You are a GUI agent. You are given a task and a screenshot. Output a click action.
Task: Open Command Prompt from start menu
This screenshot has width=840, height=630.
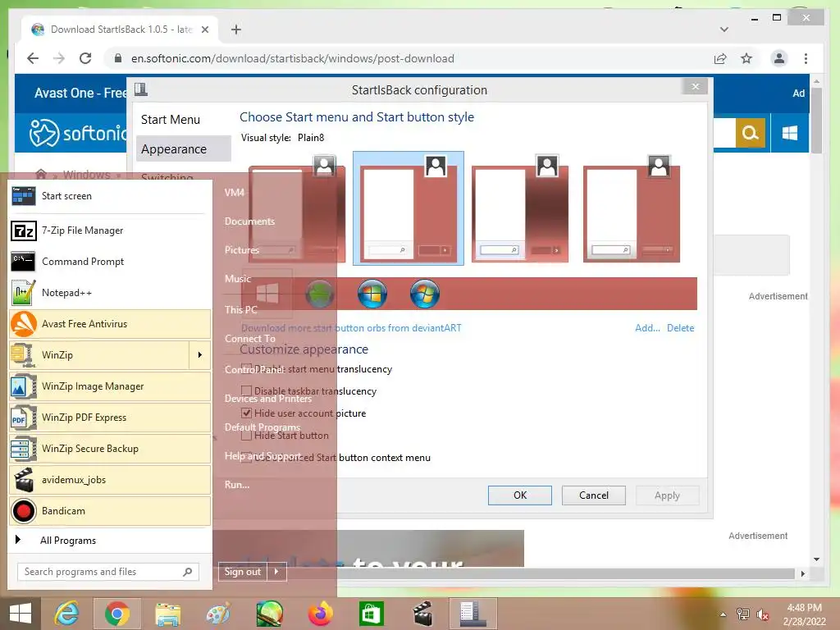click(x=109, y=262)
